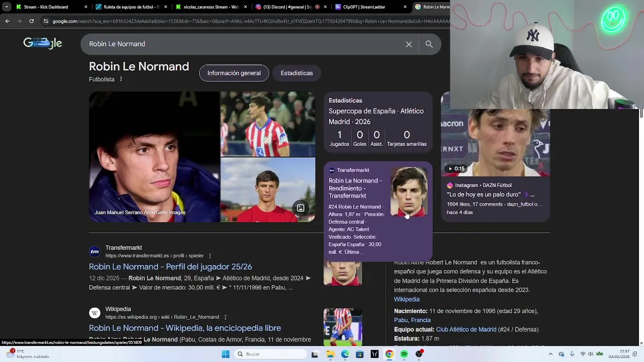Screen dimensions: 644x362
Task: Close the ClipGPT StreamLadder tab
Action: (x=405, y=7)
